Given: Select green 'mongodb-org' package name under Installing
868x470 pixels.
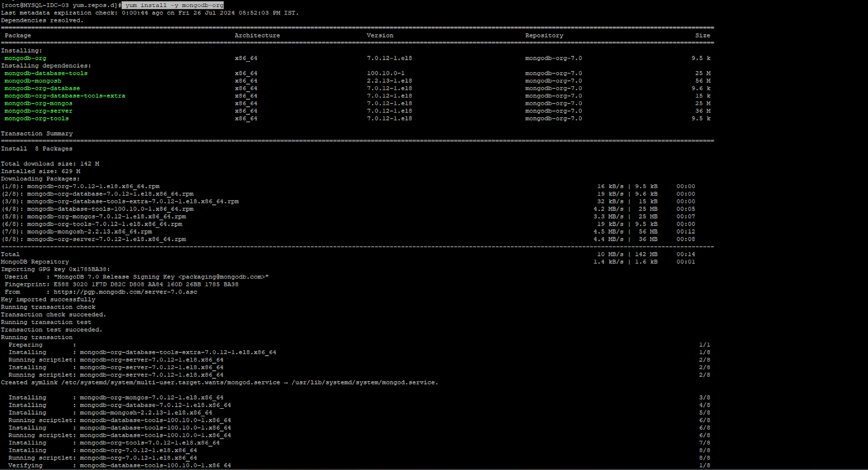Looking at the screenshot, I should click(25, 58).
